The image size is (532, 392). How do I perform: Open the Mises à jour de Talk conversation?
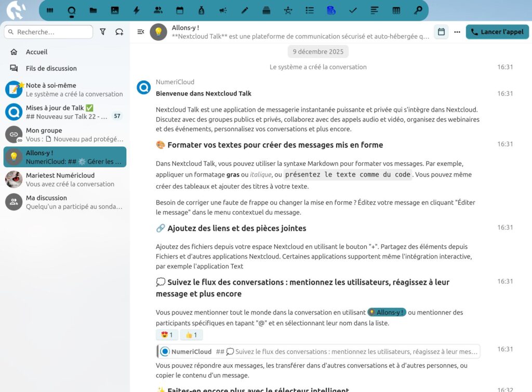(65, 112)
